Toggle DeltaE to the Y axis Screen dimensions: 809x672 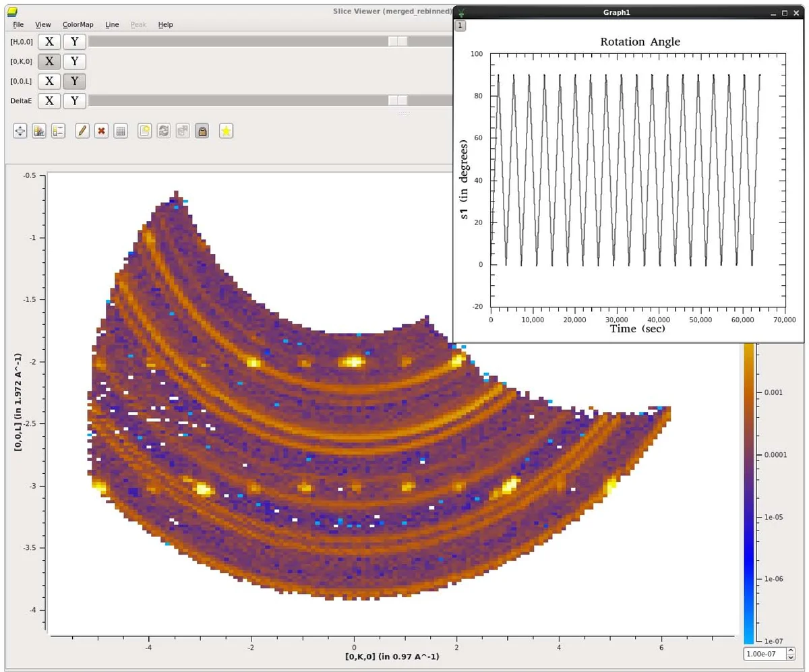coord(74,100)
